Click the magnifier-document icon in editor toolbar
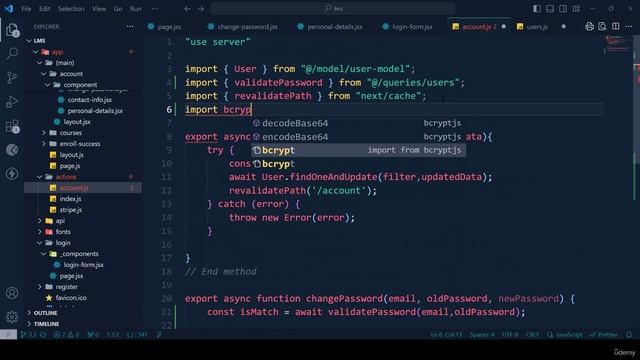This screenshot has height=360, width=640. pos(602,27)
